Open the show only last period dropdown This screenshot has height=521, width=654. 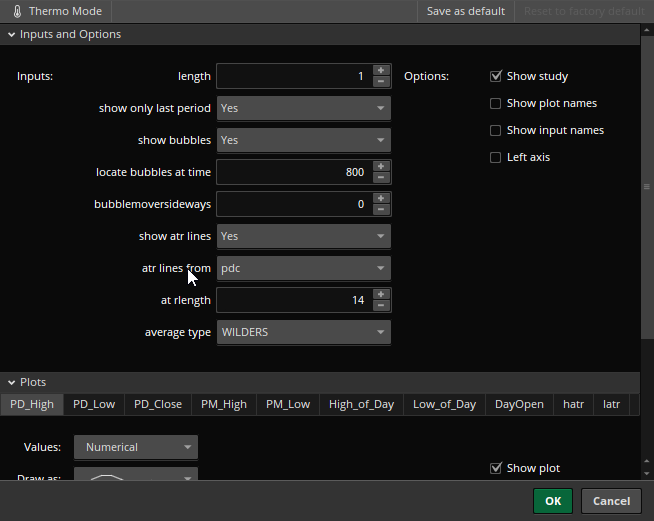303,108
